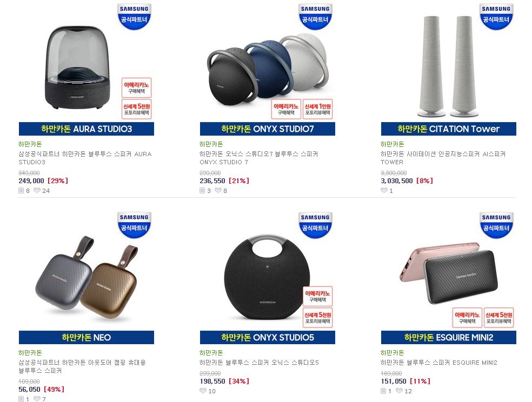Click the heart icon under ESQUIRE MINI2
Screen dimensions: 532x402
399,391
